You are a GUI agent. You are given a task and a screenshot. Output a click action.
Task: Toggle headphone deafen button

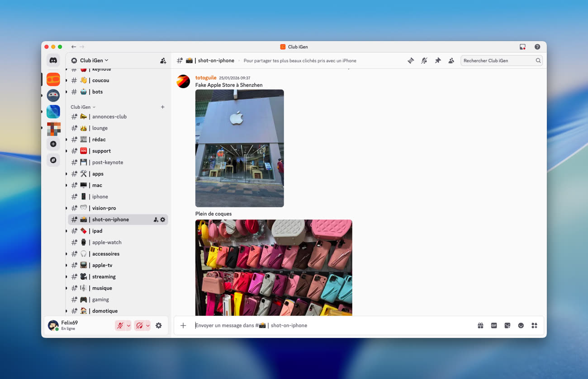pos(139,325)
